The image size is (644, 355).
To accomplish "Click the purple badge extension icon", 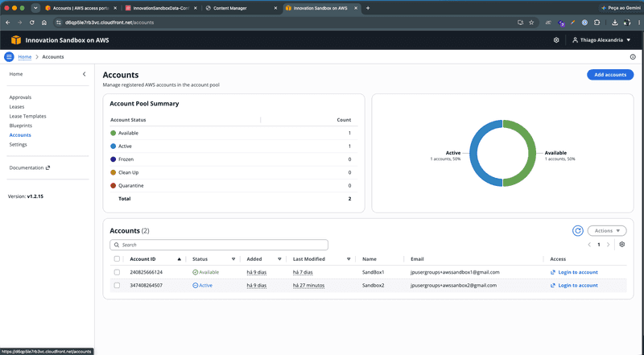I will pos(561,23).
